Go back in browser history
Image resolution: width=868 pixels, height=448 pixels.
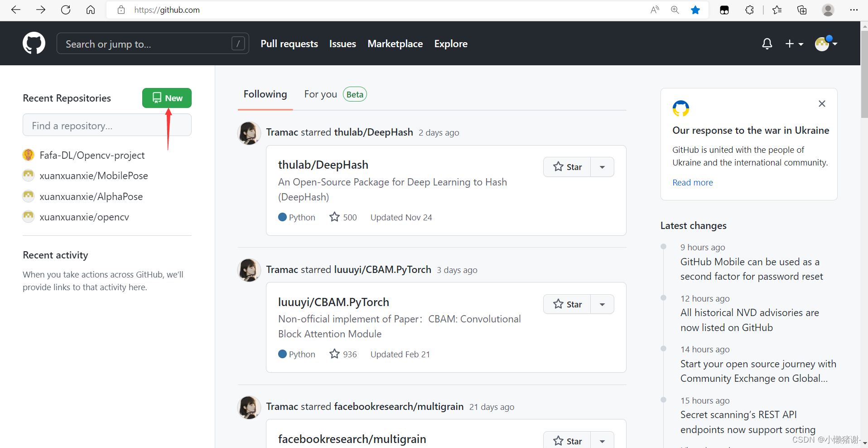pos(16,10)
